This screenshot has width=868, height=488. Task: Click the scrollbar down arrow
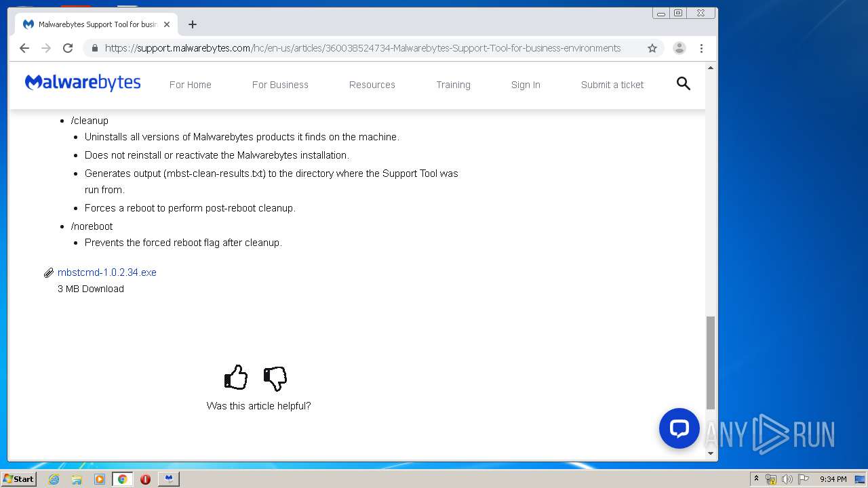pyautogui.click(x=711, y=453)
